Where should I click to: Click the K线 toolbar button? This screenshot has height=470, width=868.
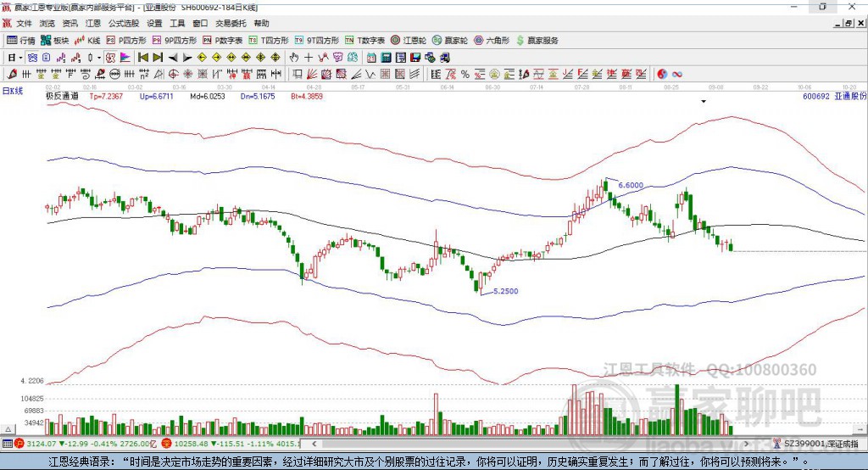pos(87,41)
